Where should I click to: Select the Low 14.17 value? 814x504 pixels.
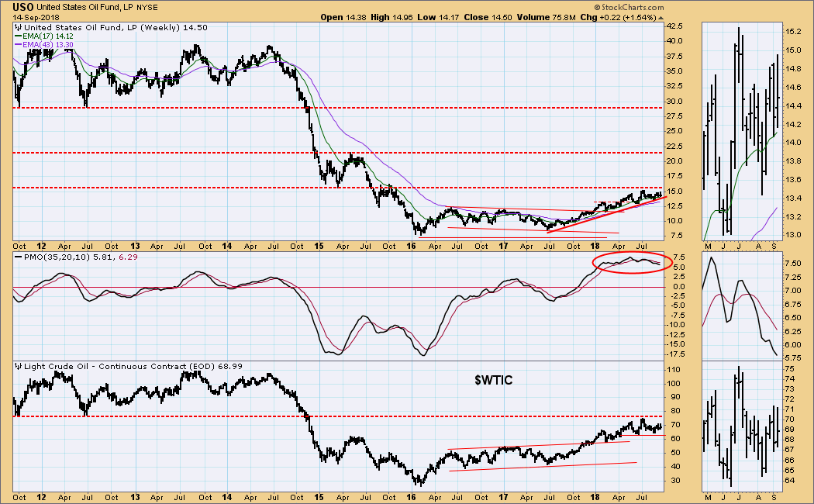(438, 17)
